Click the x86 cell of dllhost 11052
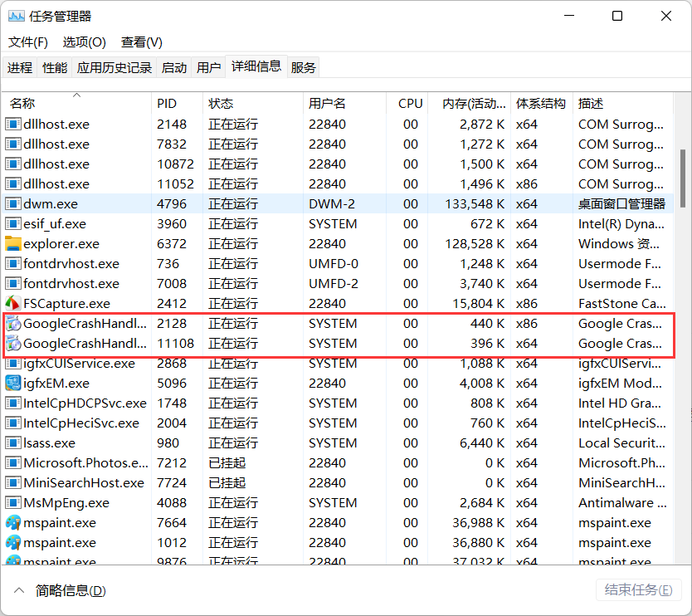The image size is (692, 616). (527, 184)
